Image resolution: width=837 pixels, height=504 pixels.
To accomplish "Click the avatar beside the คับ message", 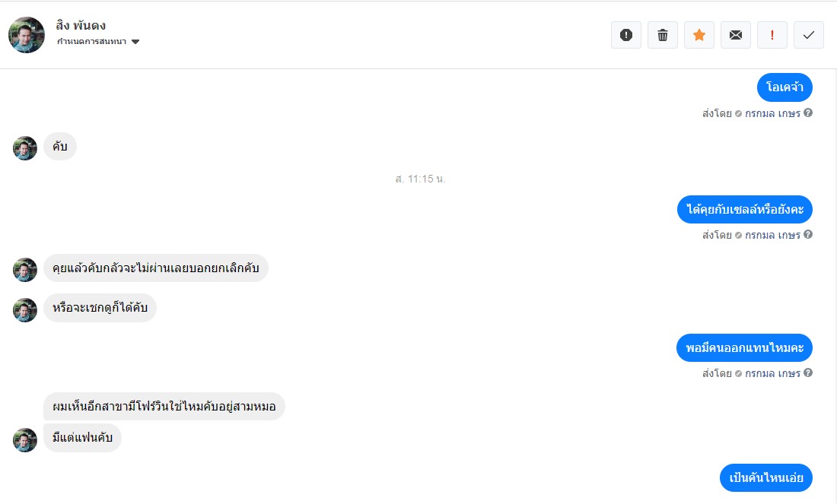I will pyautogui.click(x=25, y=148).
